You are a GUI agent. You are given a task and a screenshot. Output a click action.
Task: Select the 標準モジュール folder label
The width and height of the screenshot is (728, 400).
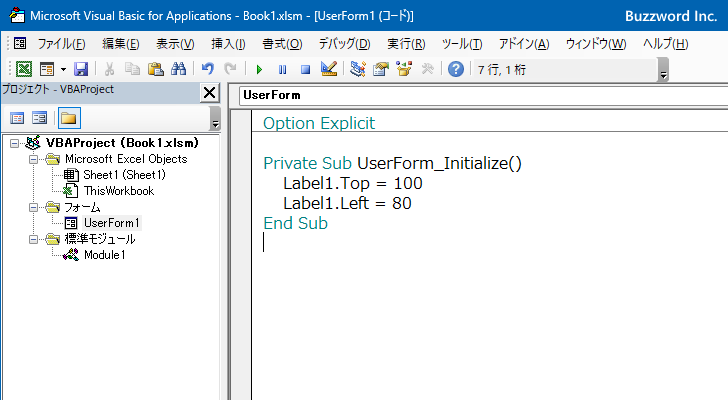pyautogui.click(x=100, y=239)
